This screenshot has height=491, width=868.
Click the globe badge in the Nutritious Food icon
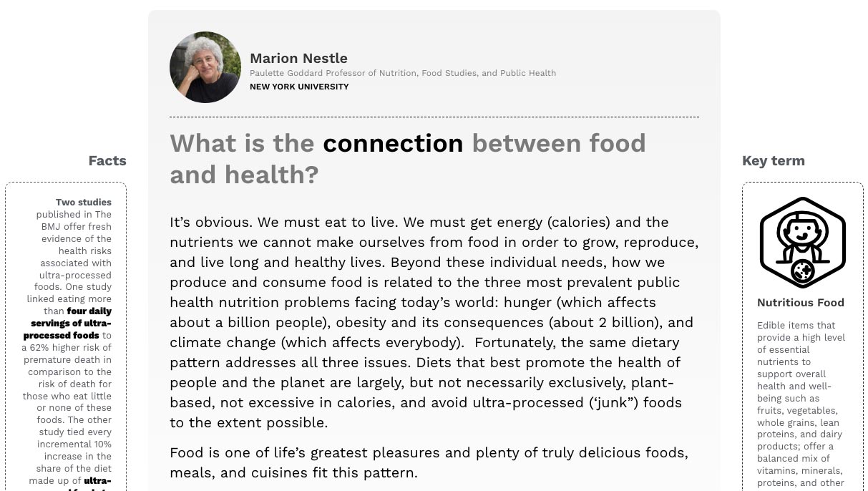click(803, 272)
